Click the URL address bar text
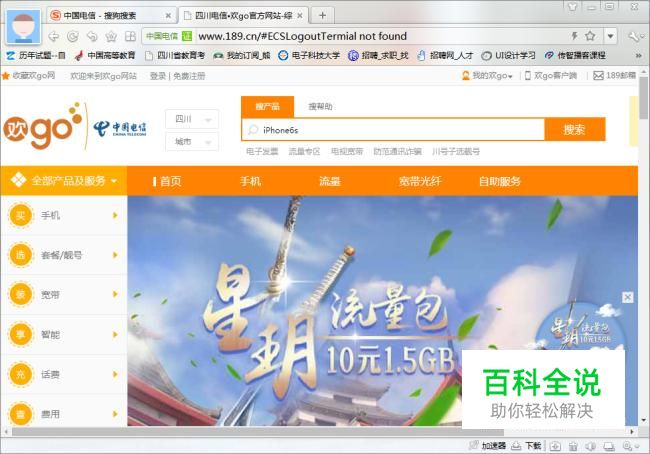650x454 pixels. tap(302, 36)
